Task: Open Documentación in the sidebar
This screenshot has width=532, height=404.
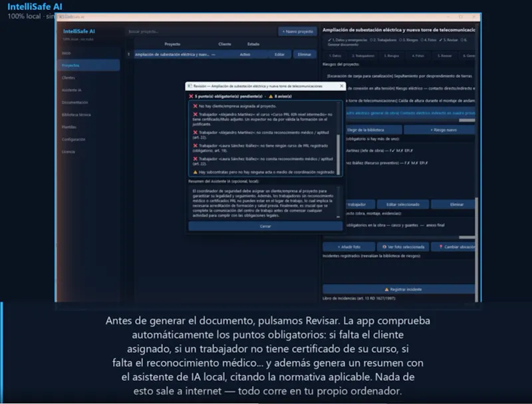Action: click(x=74, y=102)
